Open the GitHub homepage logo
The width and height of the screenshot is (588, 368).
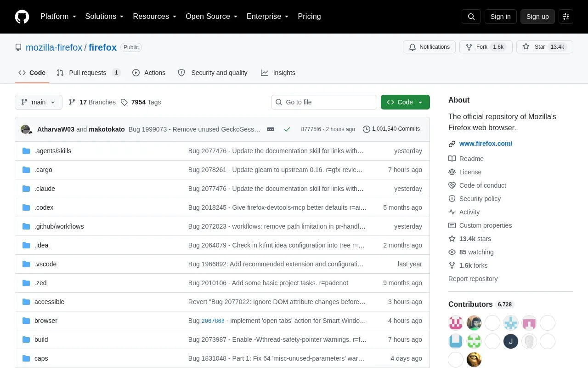(22, 17)
